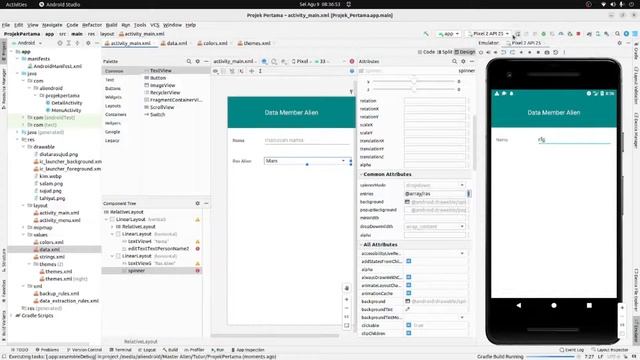
Task: Toggle the view options eye icon
Action: (x=216, y=71)
